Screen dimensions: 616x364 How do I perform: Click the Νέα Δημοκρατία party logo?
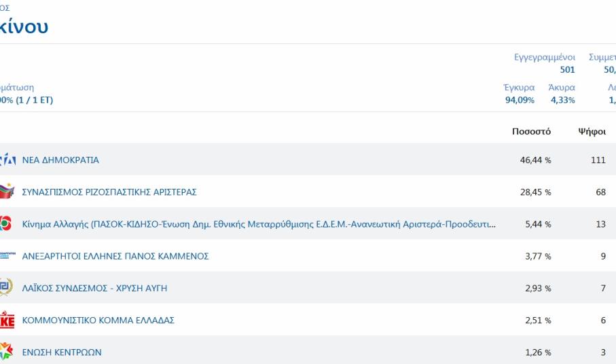point(6,160)
